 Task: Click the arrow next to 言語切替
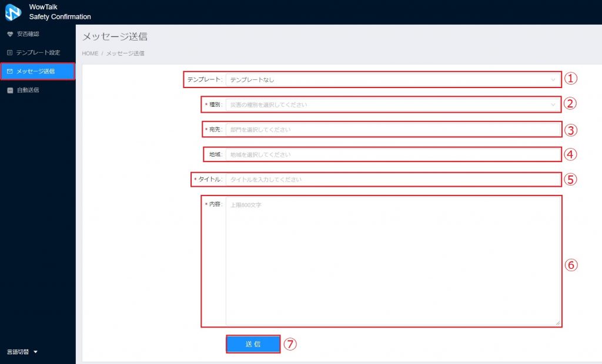pyautogui.click(x=35, y=352)
